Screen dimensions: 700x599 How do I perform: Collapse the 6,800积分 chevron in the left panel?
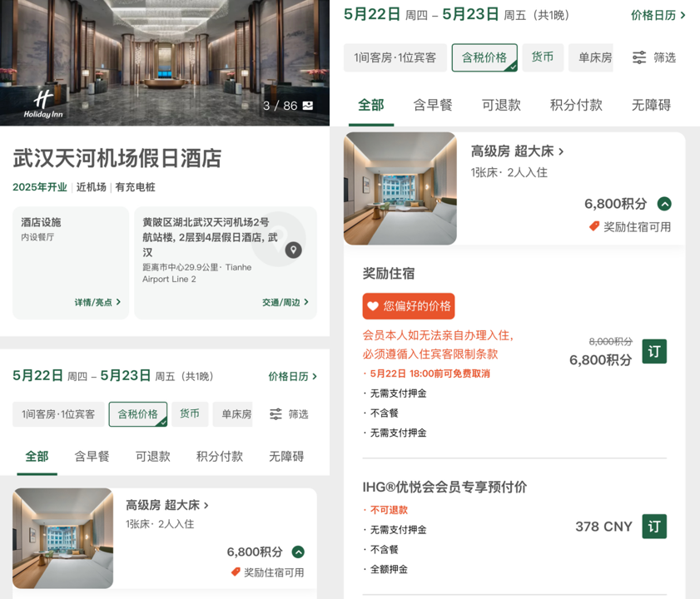298,552
